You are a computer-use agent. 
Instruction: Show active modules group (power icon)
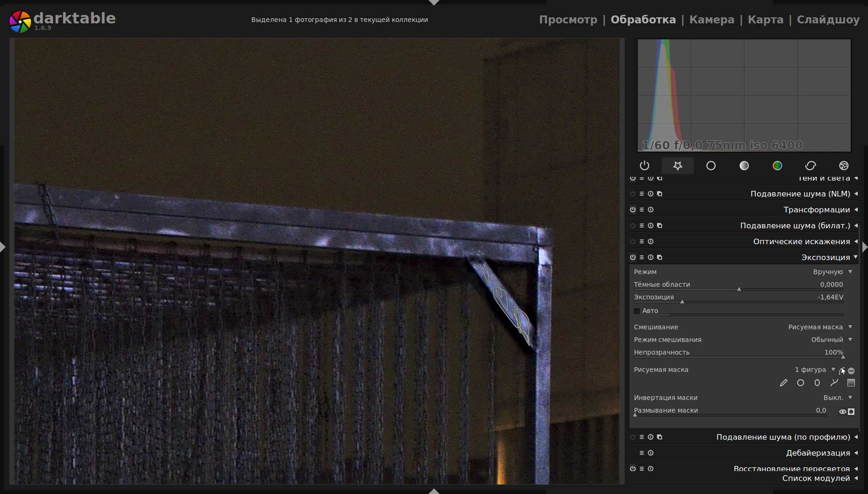(644, 166)
